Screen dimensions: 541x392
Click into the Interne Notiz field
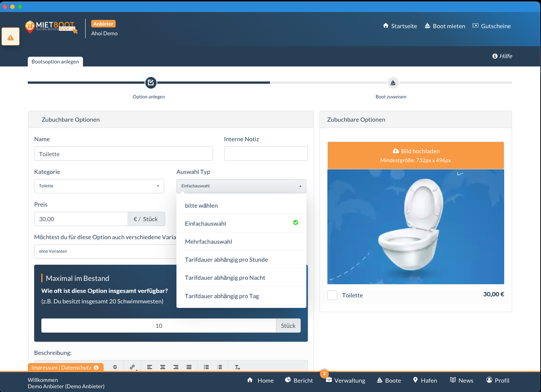pos(265,154)
